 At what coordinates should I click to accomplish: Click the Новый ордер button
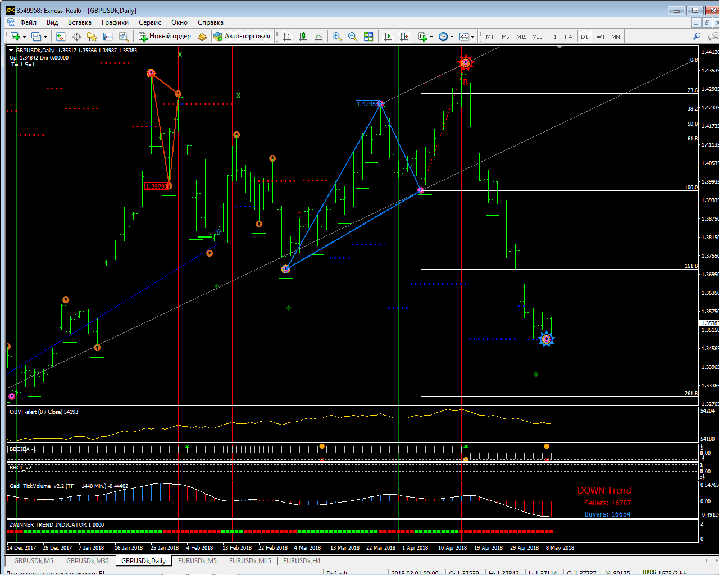pos(165,36)
